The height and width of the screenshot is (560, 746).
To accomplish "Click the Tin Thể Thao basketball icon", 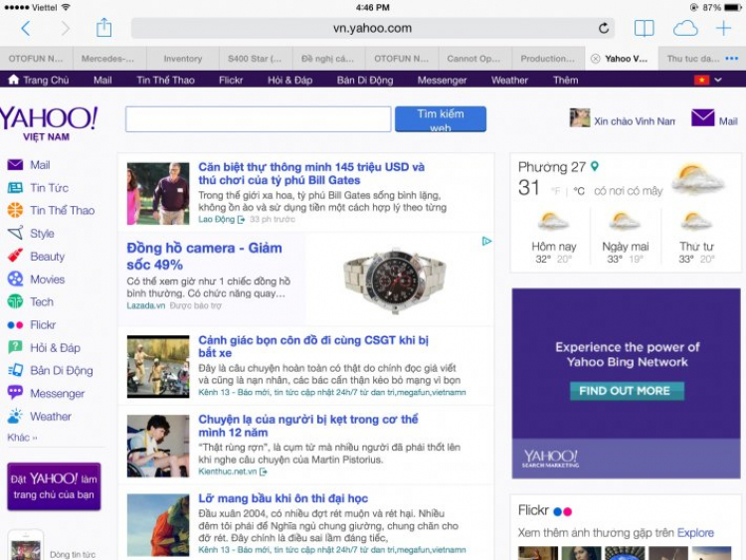I will [x=15, y=210].
